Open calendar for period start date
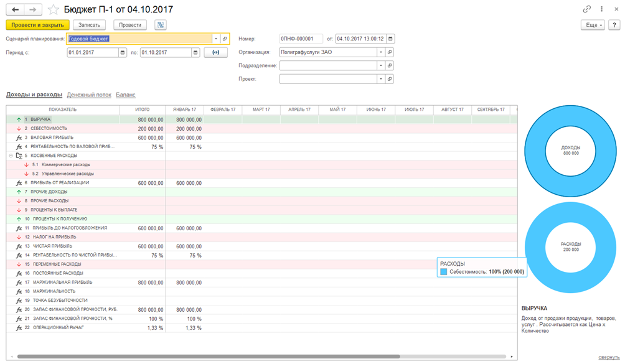625x364 pixels. 123,53
